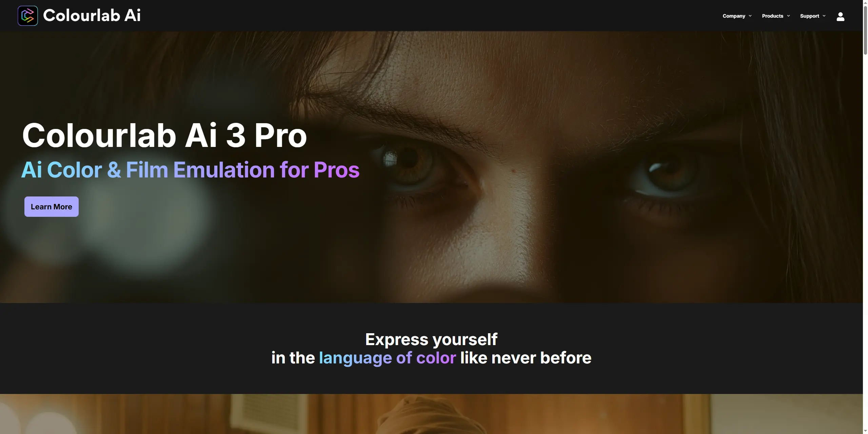
Task: Click the Colourlab Ai brand name text
Action: (92, 16)
